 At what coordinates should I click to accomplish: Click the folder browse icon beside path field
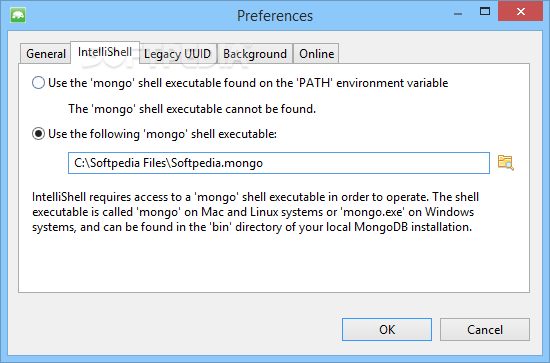point(505,163)
